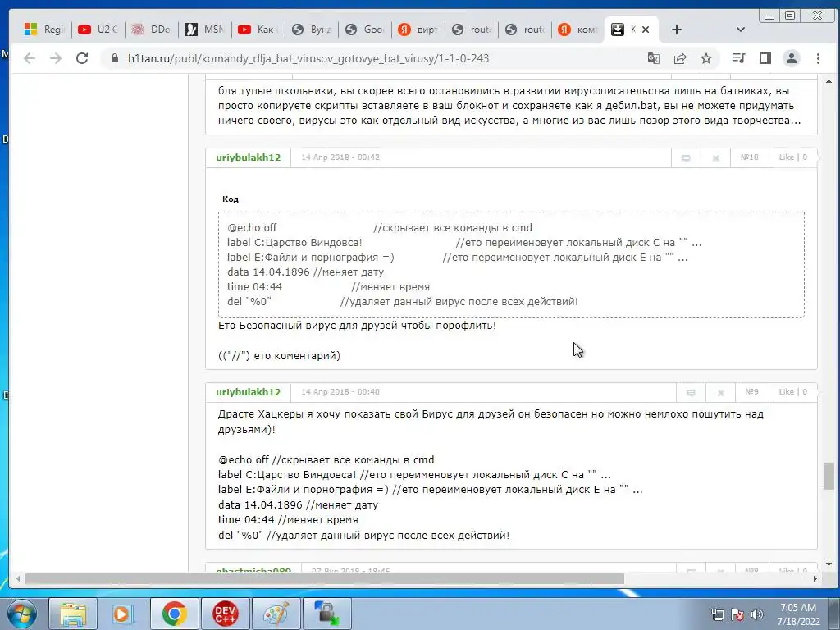This screenshot has height=630, width=840.
Task: Open permalink №10
Action: (750, 157)
